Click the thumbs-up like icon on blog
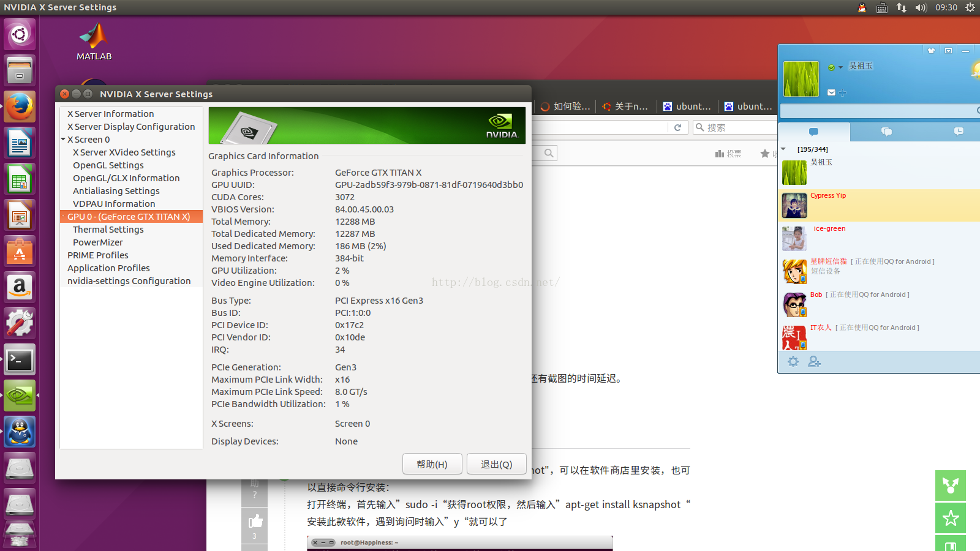The width and height of the screenshot is (980, 551). pos(255,521)
